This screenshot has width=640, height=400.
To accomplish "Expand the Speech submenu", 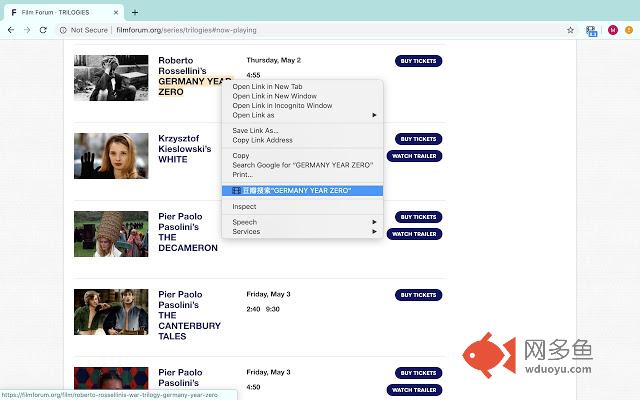I will pyautogui.click(x=302, y=222).
